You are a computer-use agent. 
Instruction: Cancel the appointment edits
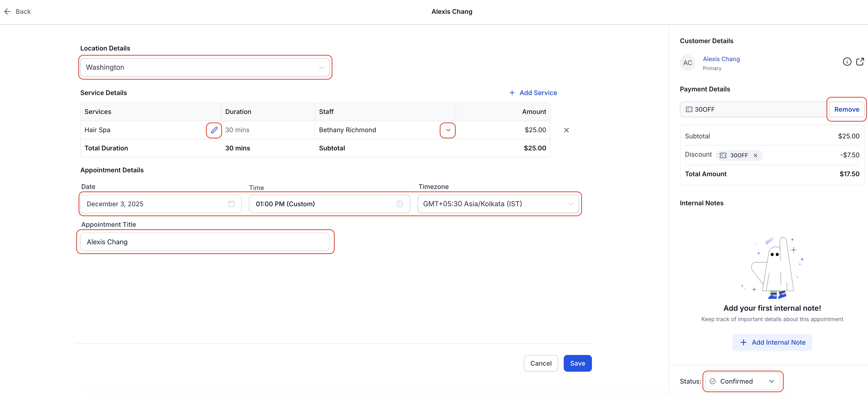click(x=540, y=363)
